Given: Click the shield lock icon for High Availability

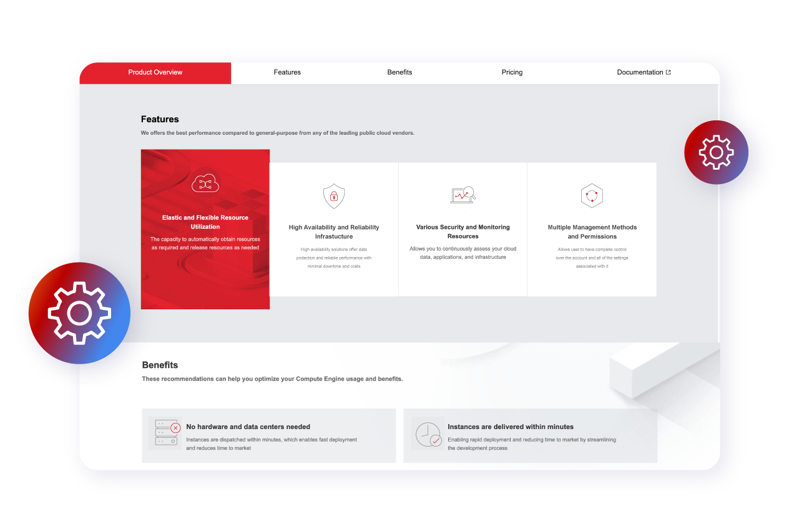Looking at the screenshot, I should [334, 196].
